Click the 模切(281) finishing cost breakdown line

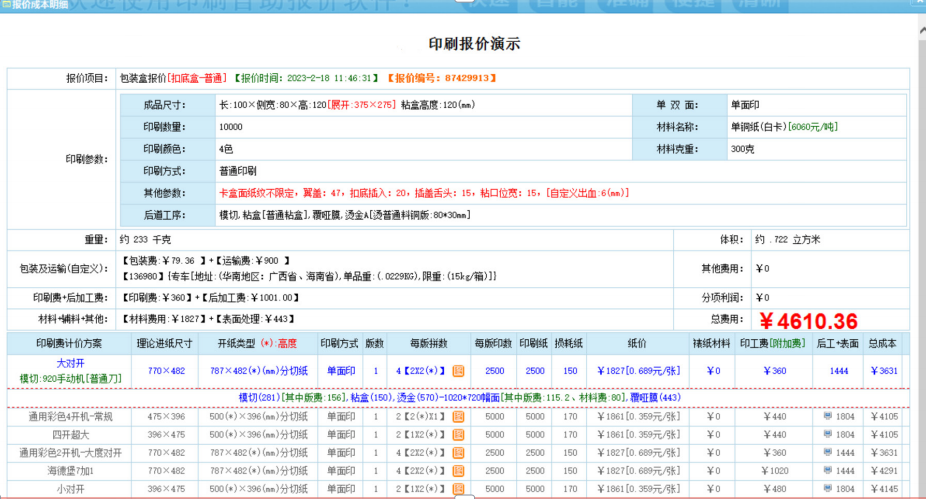(459, 397)
